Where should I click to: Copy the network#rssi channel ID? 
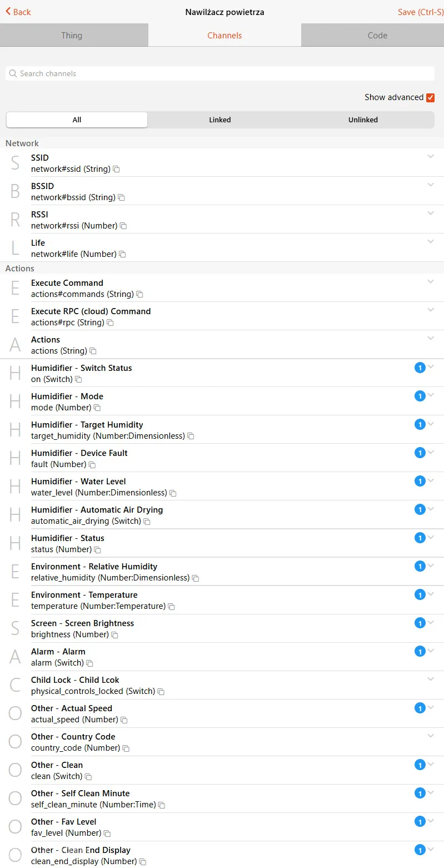tap(123, 226)
